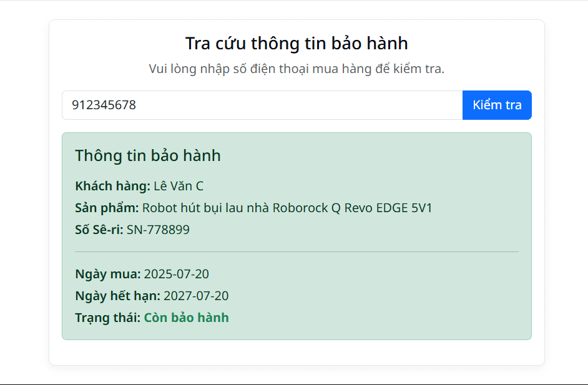Click the instruction text below the title
This screenshot has height=385, width=588.
(296, 69)
